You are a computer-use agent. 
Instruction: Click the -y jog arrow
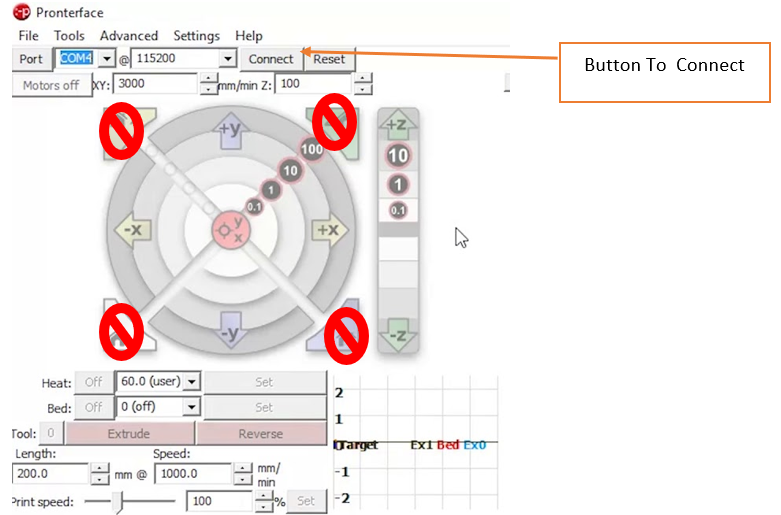point(231,331)
